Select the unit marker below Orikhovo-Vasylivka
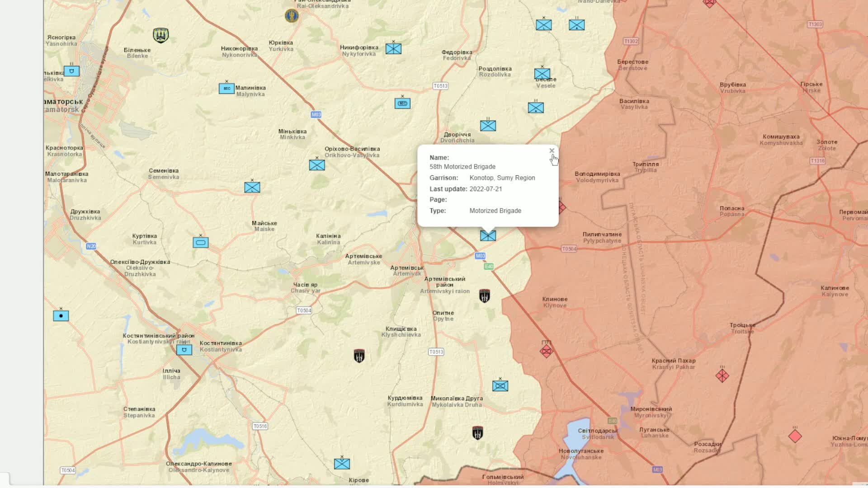868x488 pixels. click(317, 164)
